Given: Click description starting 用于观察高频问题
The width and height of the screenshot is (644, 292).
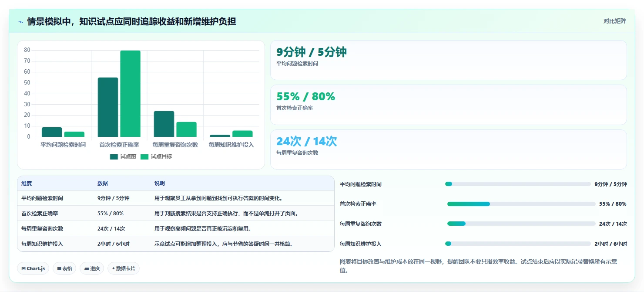Looking at the screenshot, I should click(203, 229).
